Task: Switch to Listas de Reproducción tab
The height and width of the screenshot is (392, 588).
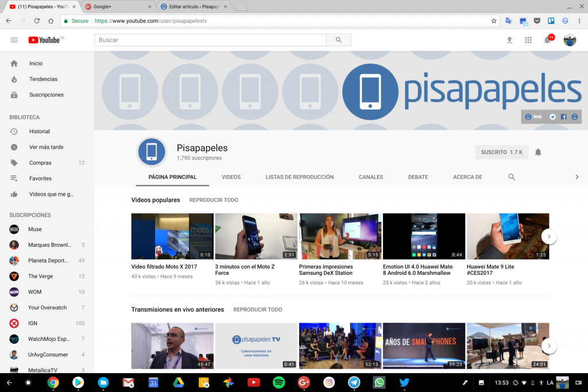Action: pos(300,177)
